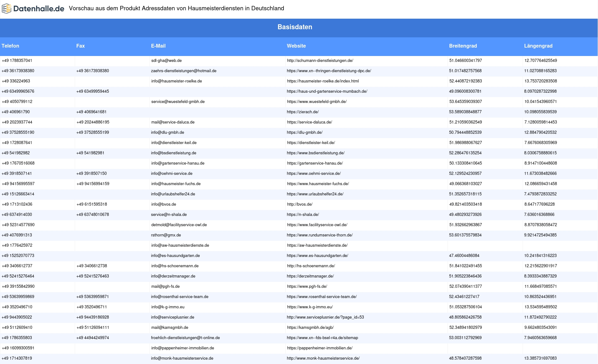The image size is (598, 364).
Task: Select fax number +49 3406612738
Action: click(x=92, y=266)
